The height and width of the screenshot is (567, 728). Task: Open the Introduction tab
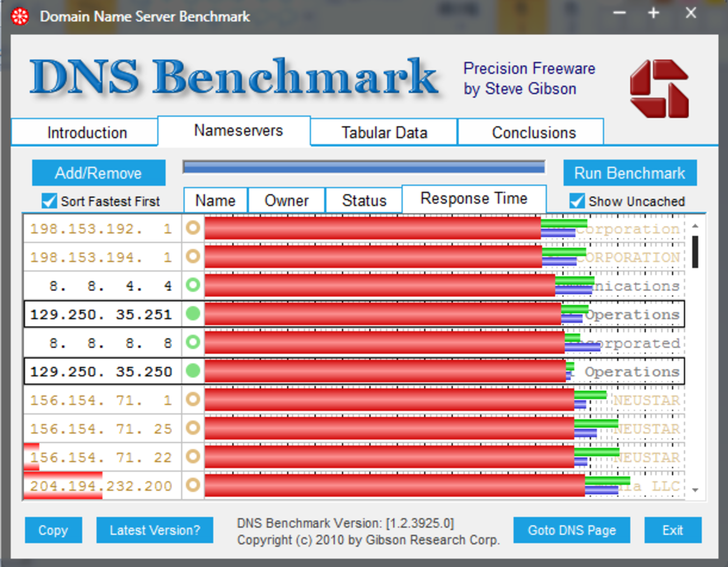(85, 133)
